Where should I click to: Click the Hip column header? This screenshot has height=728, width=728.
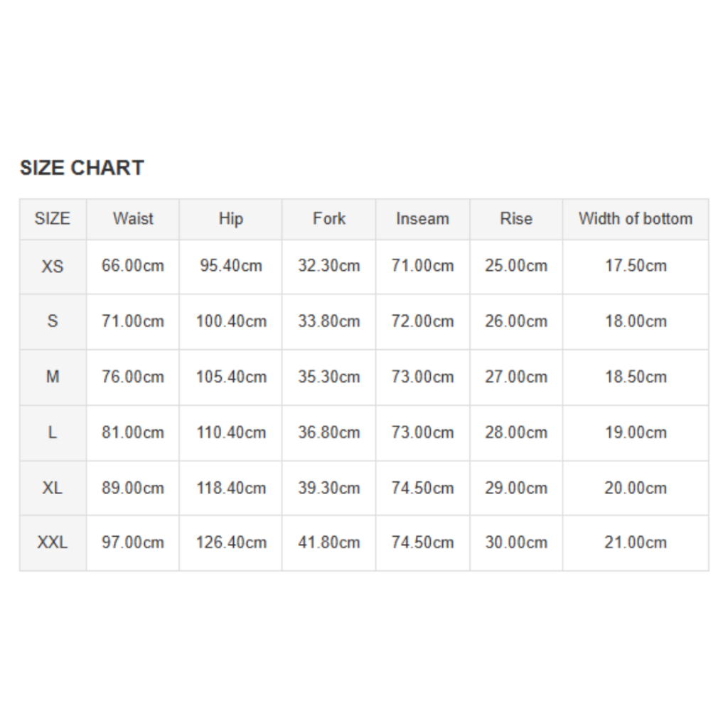[x=230, y=219]
